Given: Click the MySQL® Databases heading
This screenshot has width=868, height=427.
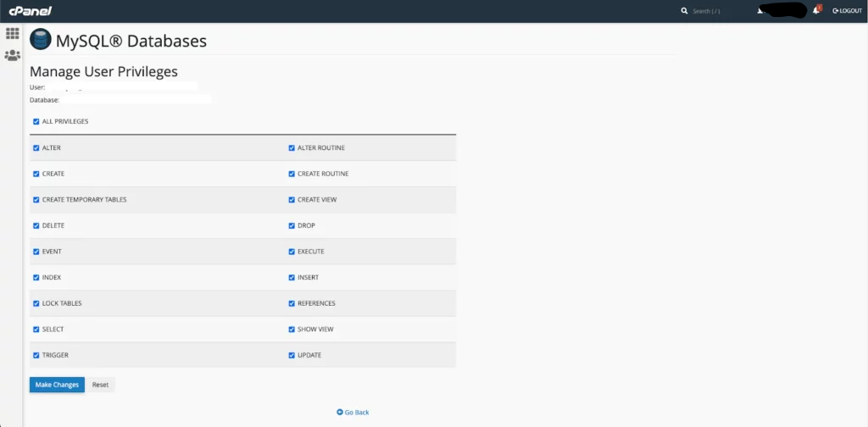Looking at the screenshot, I should pyautogui.click(x=131, y=41).
